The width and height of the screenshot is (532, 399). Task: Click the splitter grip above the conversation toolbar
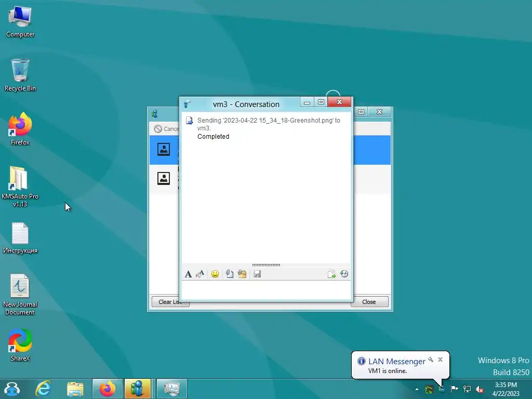[266, 265]
